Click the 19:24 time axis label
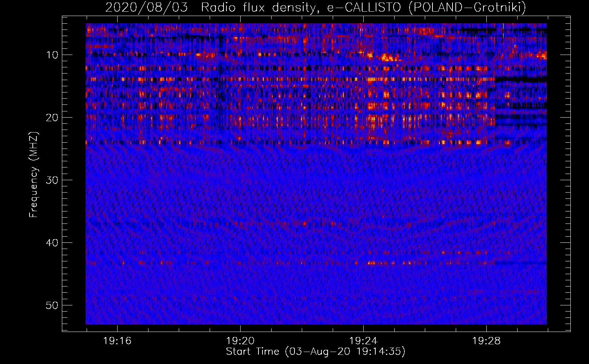This screenshot has width=589, height=364. [363, 341]
